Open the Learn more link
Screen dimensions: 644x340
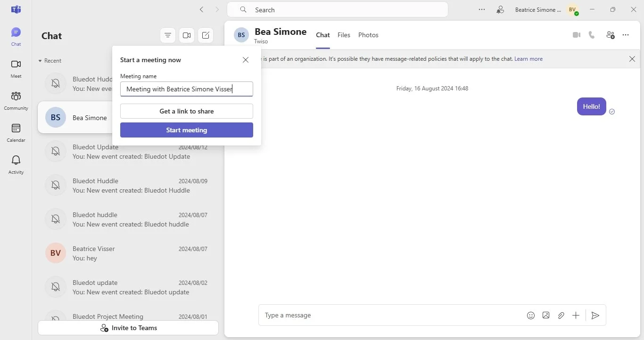[528, 59]
